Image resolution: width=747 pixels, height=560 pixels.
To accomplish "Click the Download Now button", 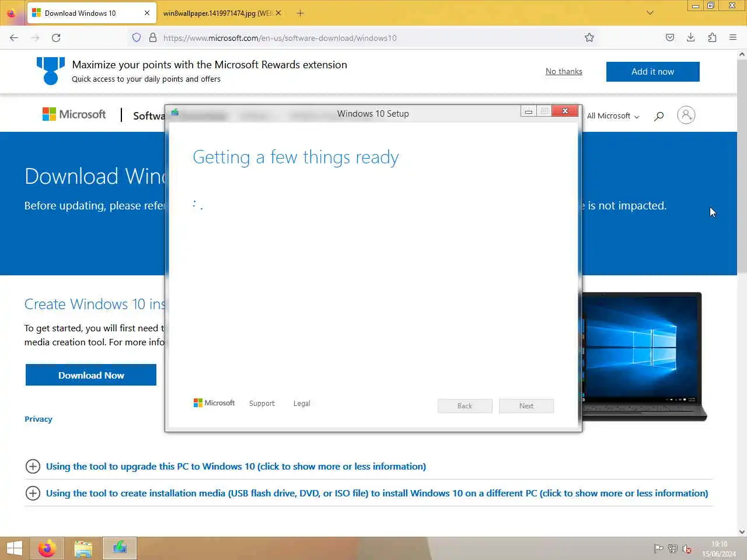I will [x=91, y=375].
